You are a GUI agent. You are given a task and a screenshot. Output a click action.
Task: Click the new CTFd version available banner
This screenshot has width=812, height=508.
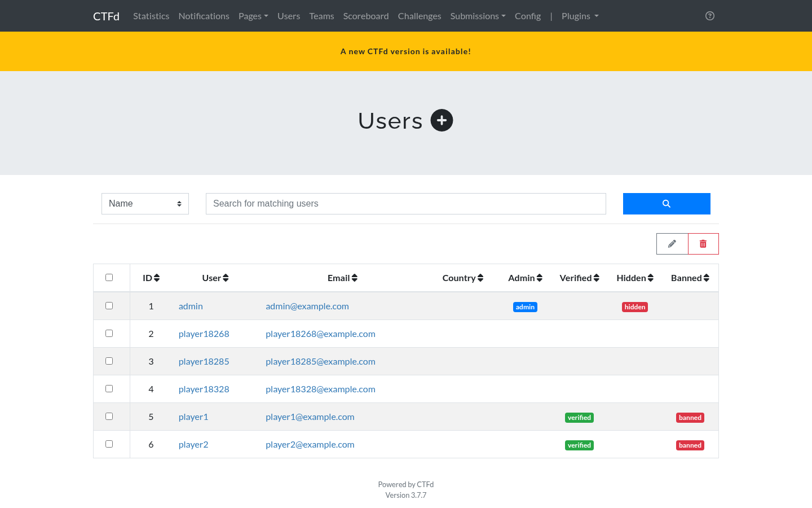pyautogui.click(x=406, y=51)
